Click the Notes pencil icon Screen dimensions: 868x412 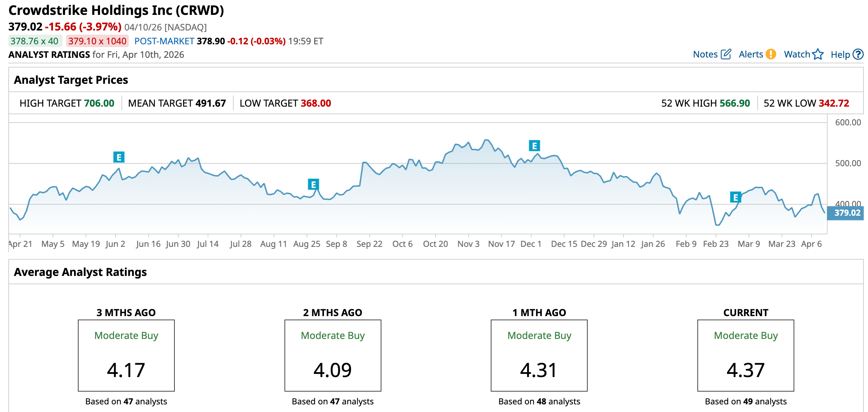coord(726,54)
